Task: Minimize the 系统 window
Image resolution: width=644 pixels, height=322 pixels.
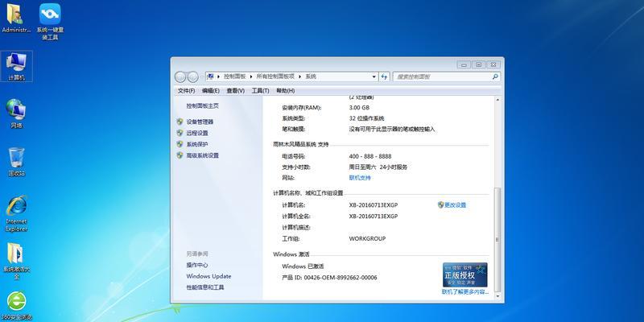Action: 464,64
